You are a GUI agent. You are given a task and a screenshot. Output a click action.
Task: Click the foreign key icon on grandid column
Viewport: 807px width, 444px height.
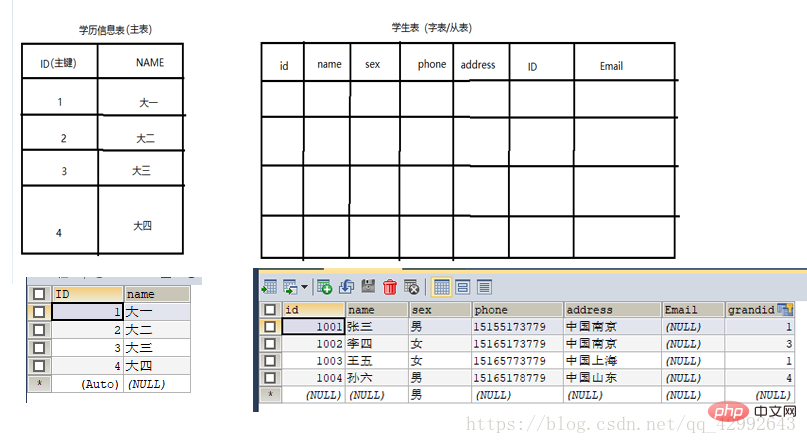[785, 309]
